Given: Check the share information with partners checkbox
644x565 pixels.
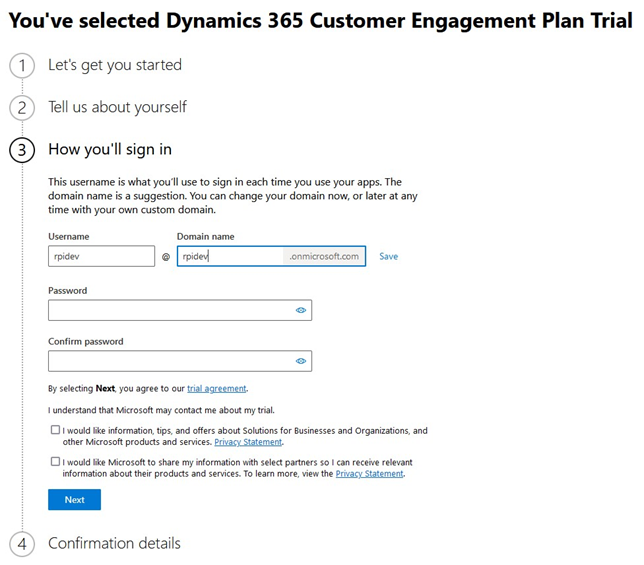Looking at the screenshot, I should [x=55, y=462].
